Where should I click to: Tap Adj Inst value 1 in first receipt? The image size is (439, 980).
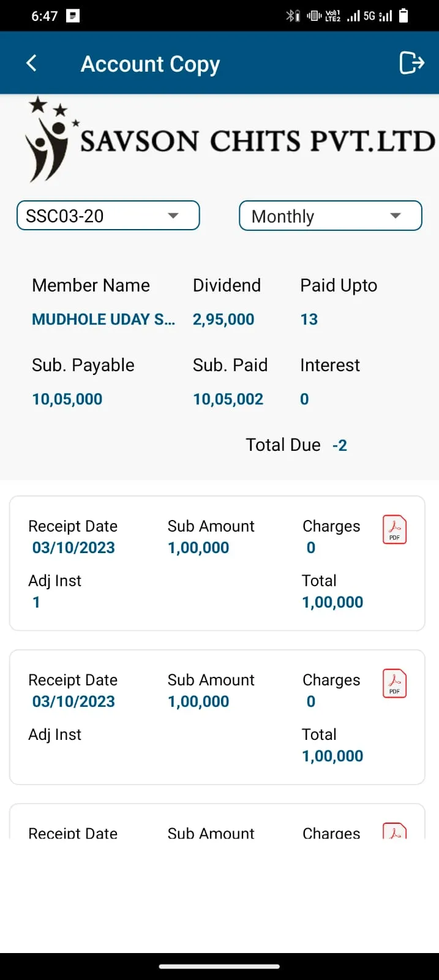tap(36, 602)
